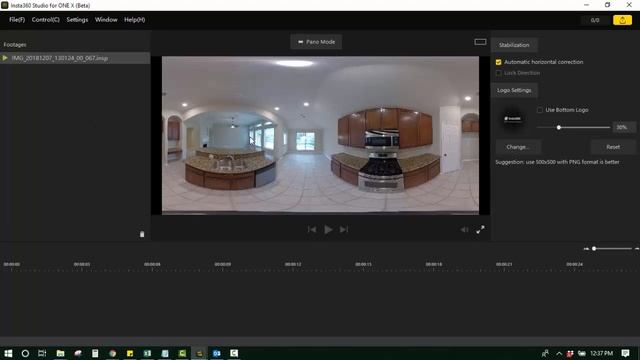Click the delete footage trash icon
The image size is (640, 360).
point(142,234)
